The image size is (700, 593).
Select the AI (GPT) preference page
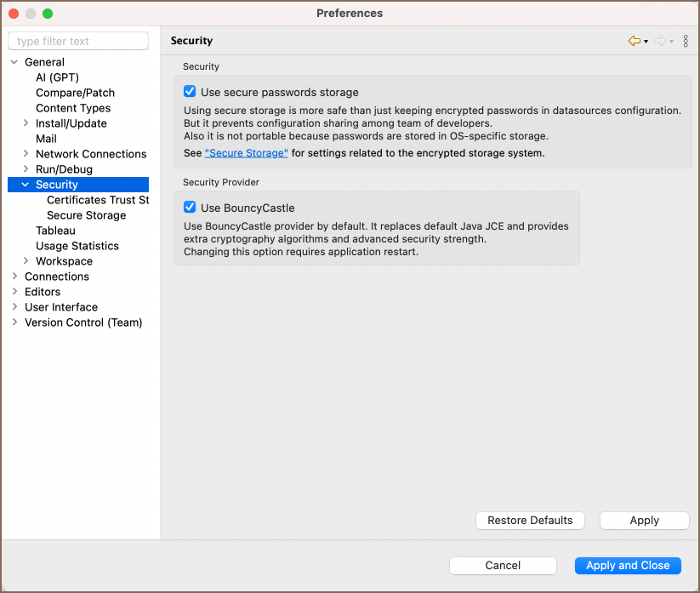click(57, 77)
